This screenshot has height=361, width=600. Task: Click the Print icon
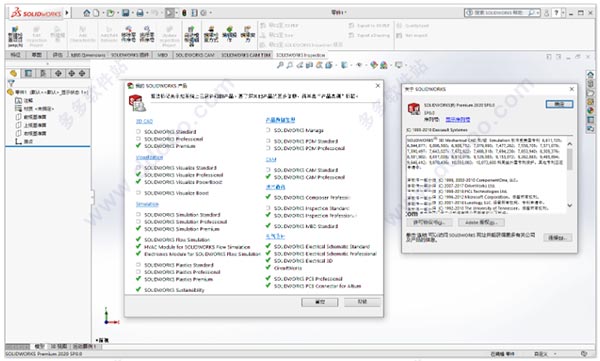(x=140, y=13)
